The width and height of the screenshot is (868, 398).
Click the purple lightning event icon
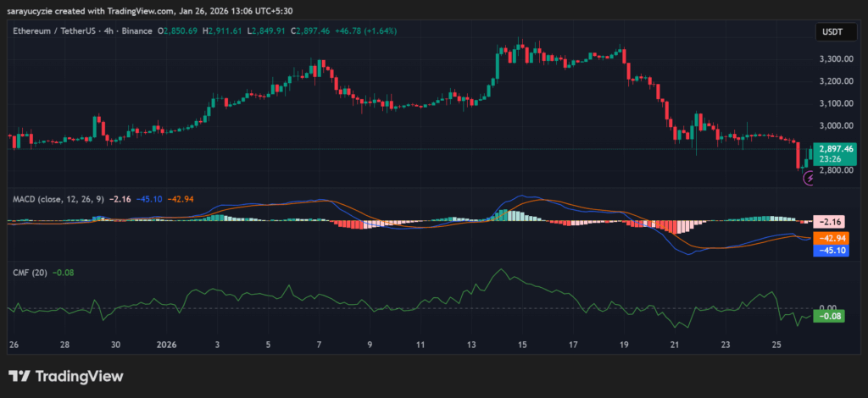tap(807, 179)
